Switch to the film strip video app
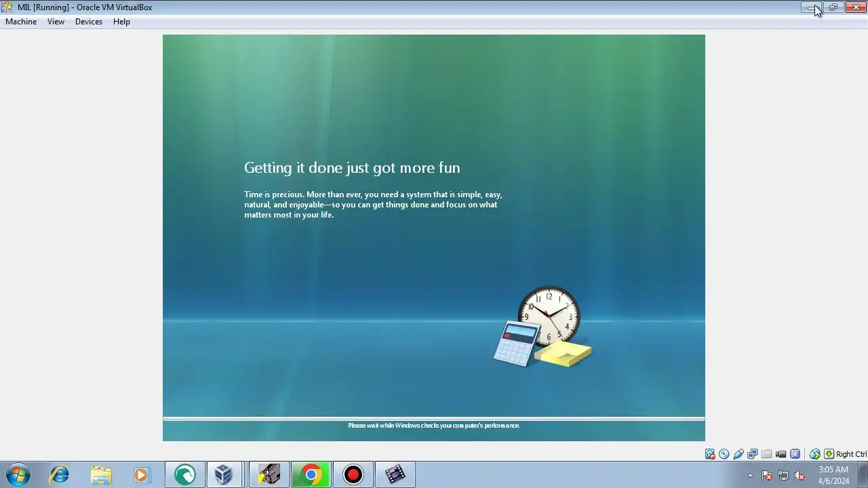 [x=395, y=474]
